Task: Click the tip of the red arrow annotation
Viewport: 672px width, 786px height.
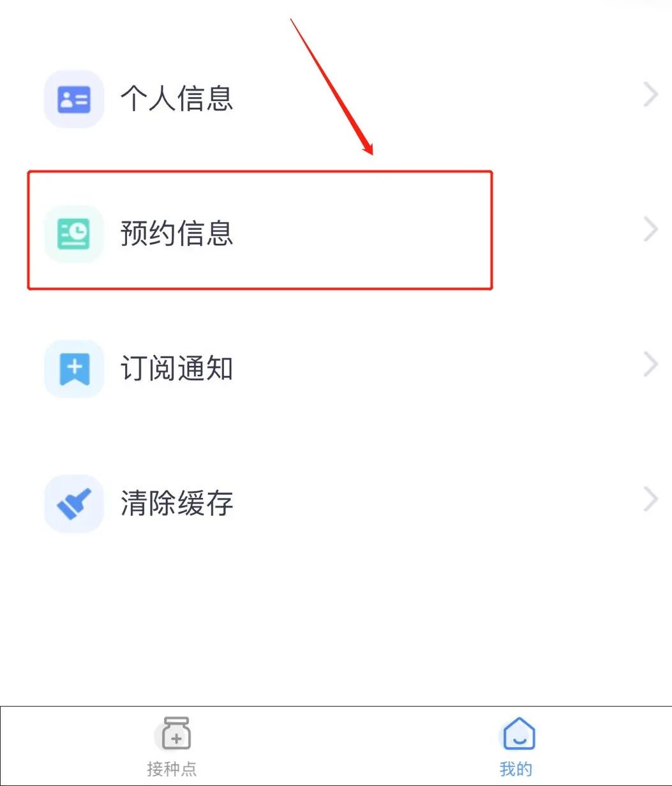Action: point(371,153)
